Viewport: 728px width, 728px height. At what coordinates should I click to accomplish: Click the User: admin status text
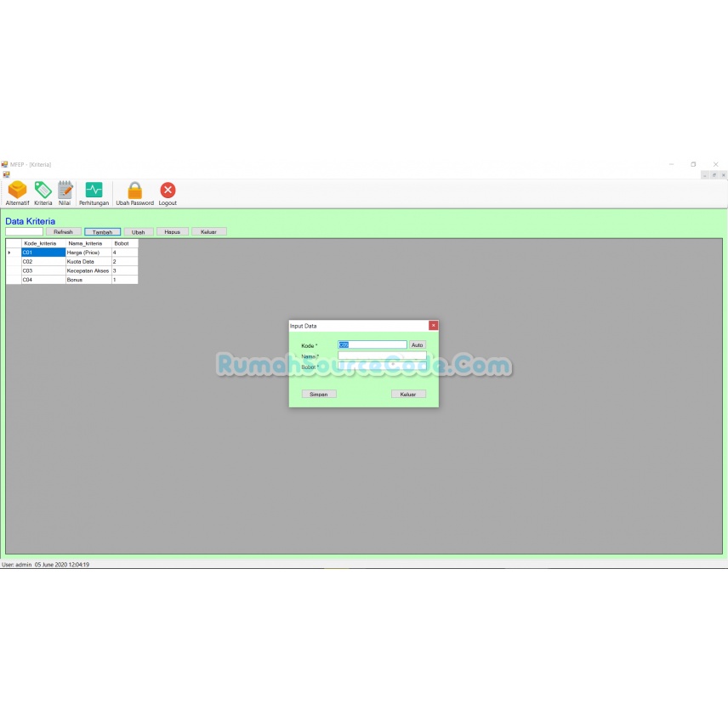(x=17, y=565)
